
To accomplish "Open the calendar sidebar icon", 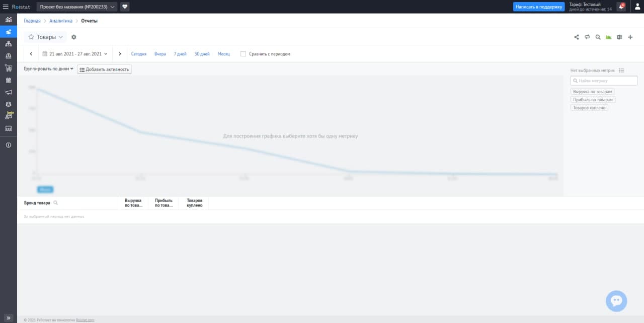I will point(9,80).
